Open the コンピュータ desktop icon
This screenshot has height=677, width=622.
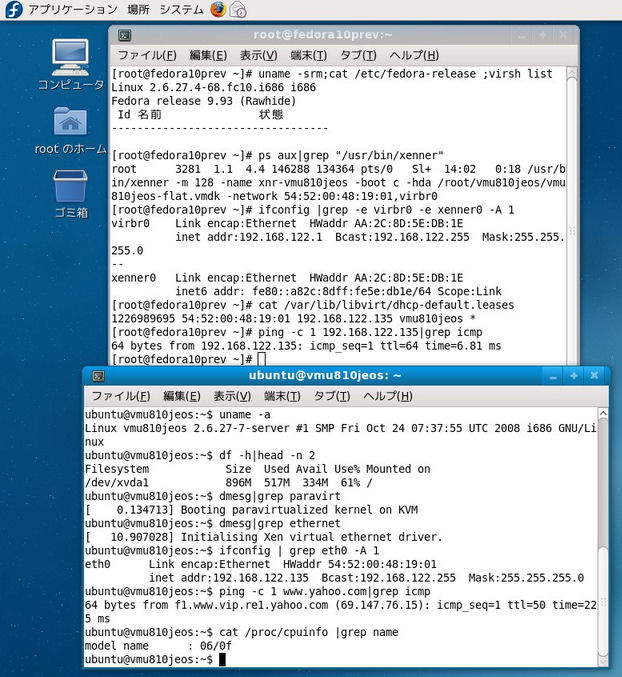click(70, 64)
